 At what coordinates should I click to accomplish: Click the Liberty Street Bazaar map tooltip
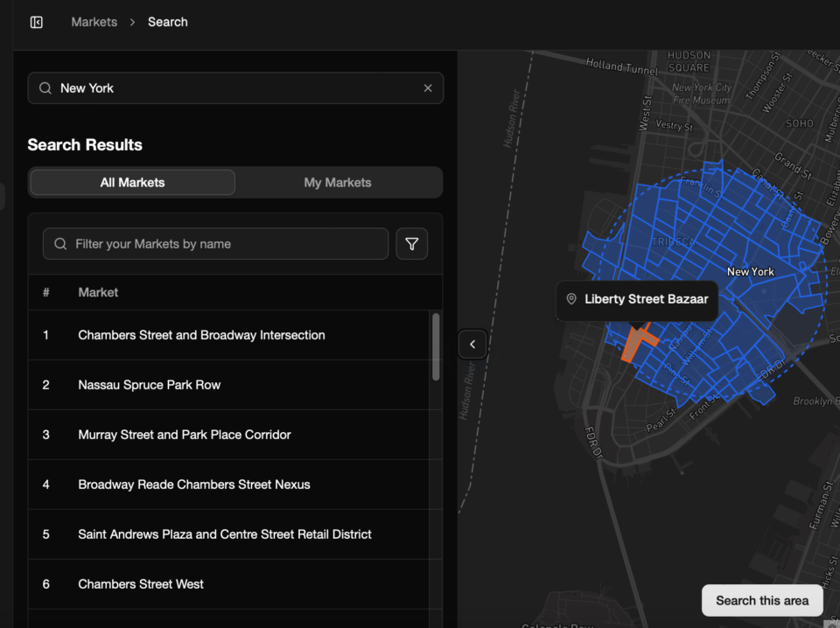[x=637, y=299]
